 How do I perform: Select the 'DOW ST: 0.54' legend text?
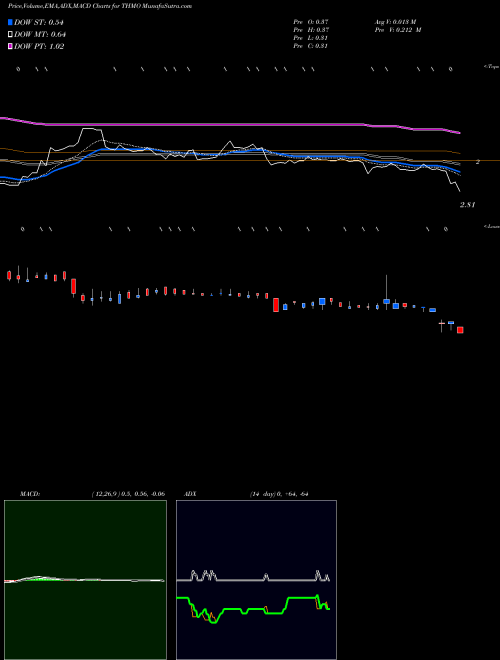38,22
